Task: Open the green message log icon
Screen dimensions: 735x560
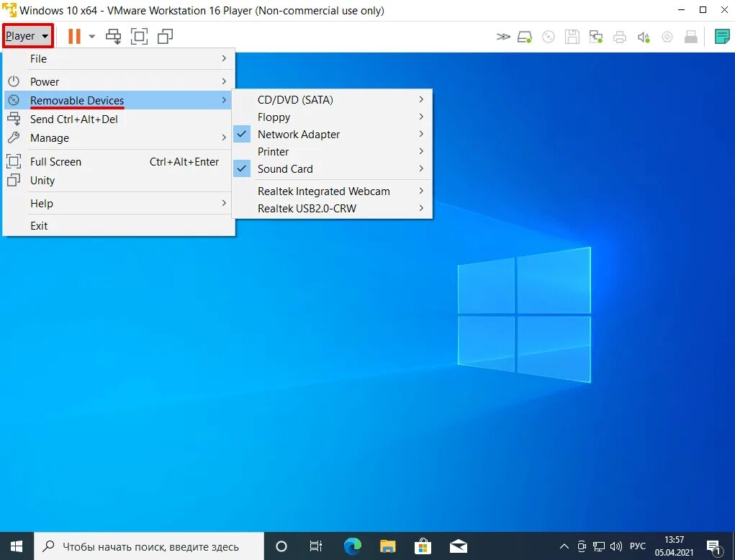Action: (x=722, y=36)
